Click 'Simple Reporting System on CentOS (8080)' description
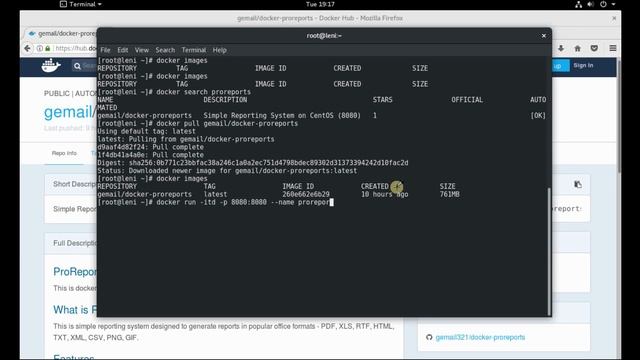This screenshot has width=640, height=360. pos(282,116)
